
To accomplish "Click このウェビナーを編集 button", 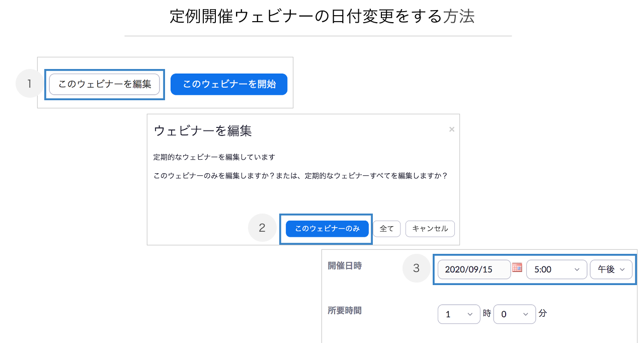I will pos(105,84).
